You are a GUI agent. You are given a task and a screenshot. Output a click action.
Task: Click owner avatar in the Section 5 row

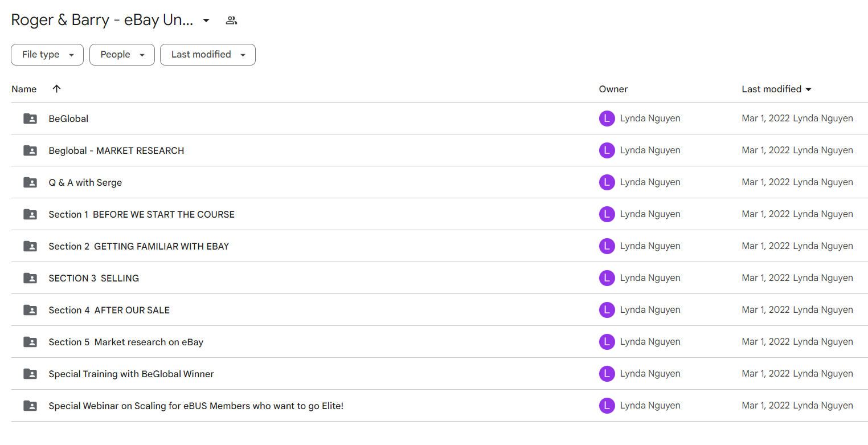click(x=607, y=342)
